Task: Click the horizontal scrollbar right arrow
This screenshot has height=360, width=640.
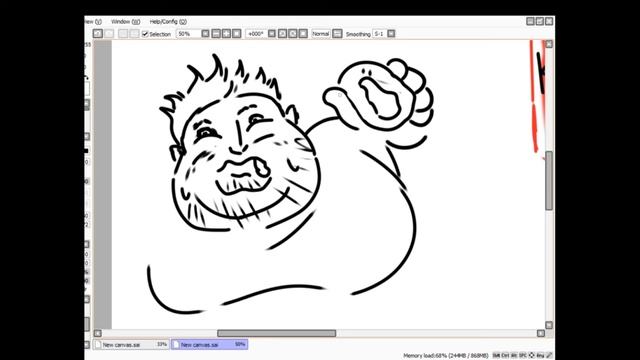Action: click(x=541, y=333)
